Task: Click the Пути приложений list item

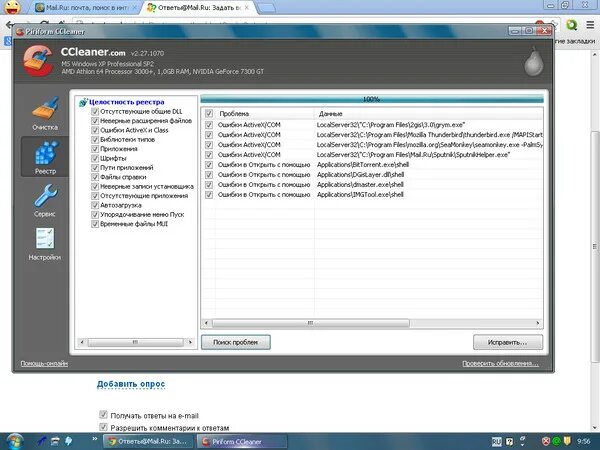Action: click(127, 168)
